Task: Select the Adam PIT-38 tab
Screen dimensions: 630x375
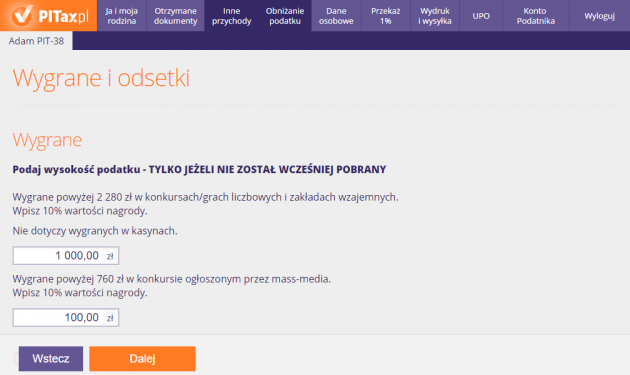Action: [36, 41]
